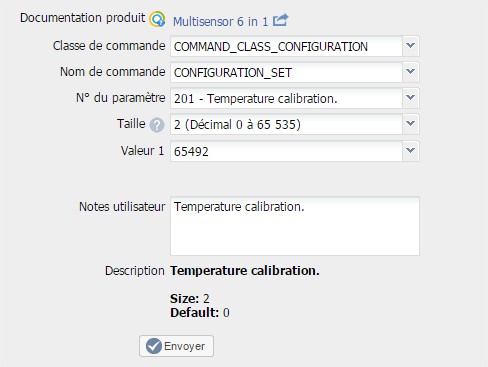
Task: Click the Default: 0 text
Action: coord(200,313)
